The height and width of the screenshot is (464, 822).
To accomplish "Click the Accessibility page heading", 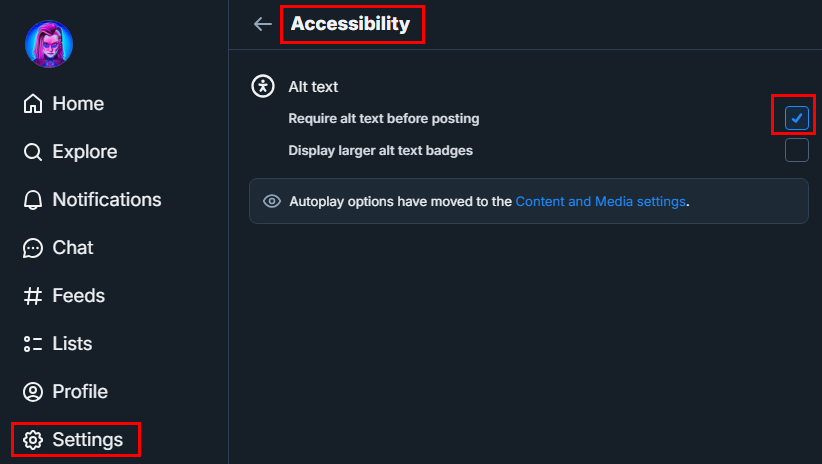I will [350, 24].
